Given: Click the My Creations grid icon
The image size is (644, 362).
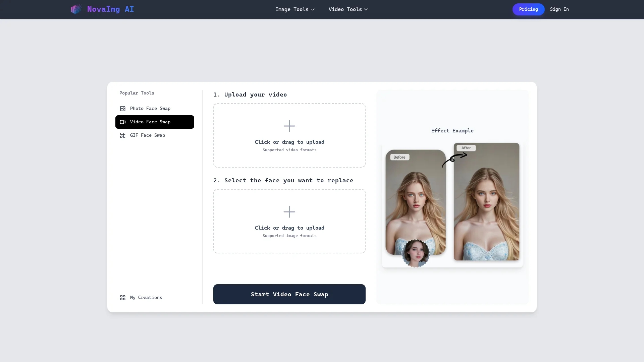Looking at the screenshot, I should click(123, 298).
